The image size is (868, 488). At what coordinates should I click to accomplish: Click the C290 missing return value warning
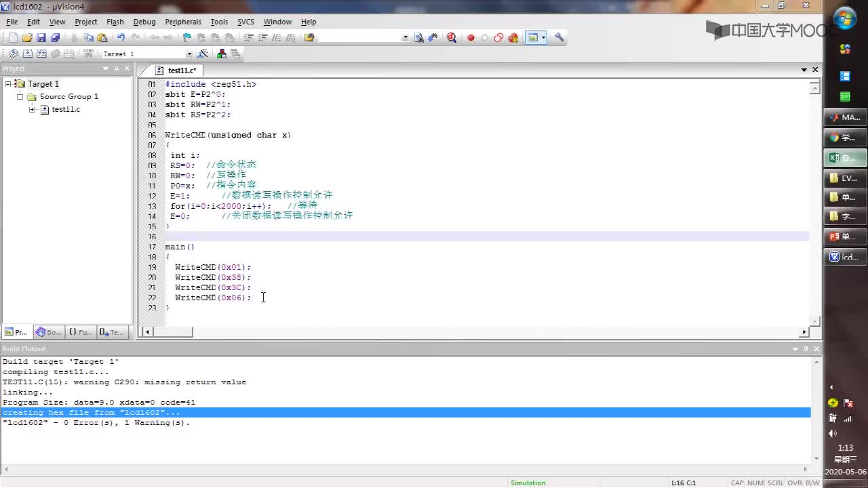coord(124,382)
